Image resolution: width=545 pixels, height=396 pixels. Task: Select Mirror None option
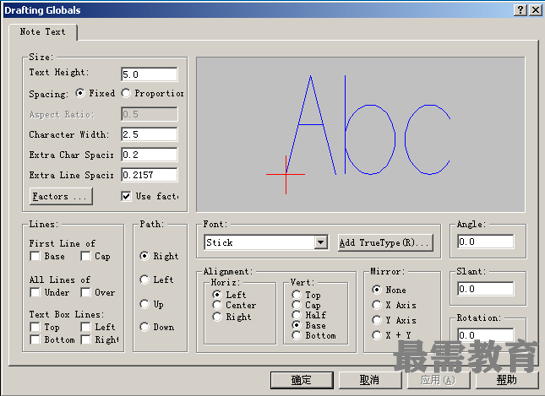click(377, 289)
